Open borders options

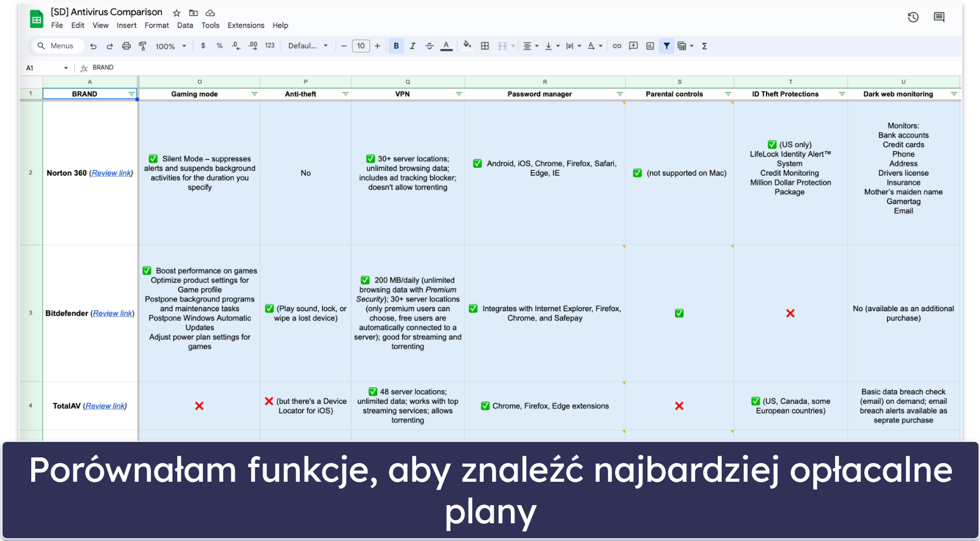pos(485,46)
